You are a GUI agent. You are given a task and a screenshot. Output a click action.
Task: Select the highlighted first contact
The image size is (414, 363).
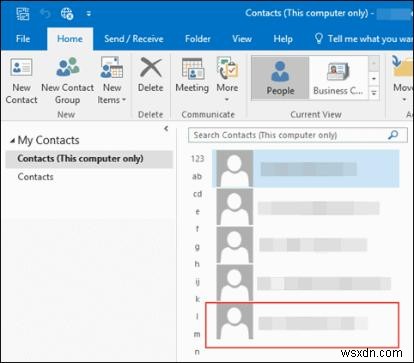(x=306, y=168)
